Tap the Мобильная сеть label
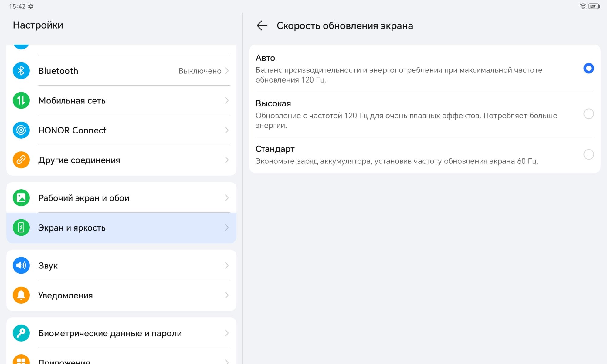 72,100
